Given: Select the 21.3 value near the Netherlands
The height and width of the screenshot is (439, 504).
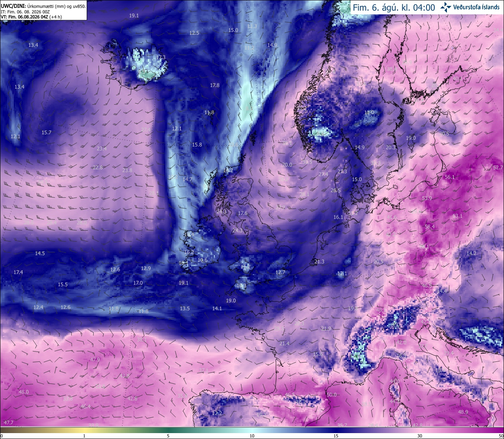Looking at the screenshot, I should (319, 262).
